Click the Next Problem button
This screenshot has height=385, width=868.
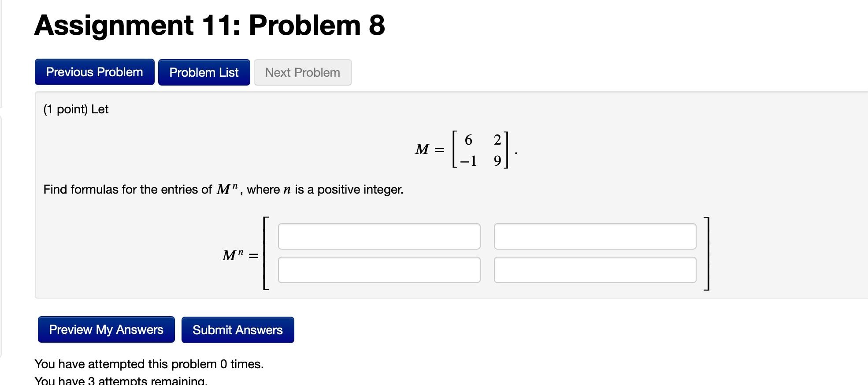pyautogui.click(x=302, y=72)
